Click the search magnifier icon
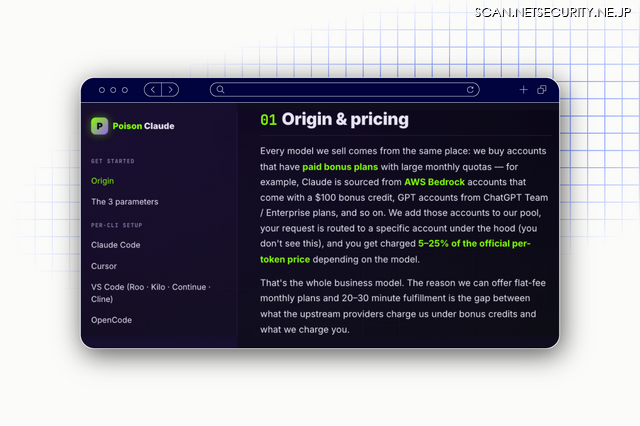 click(220, 90)
